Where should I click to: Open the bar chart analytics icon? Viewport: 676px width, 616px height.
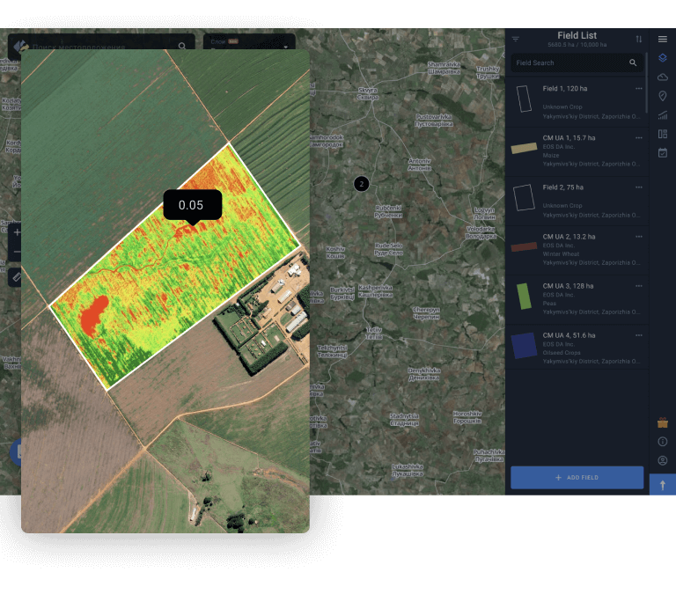[663, 115]
